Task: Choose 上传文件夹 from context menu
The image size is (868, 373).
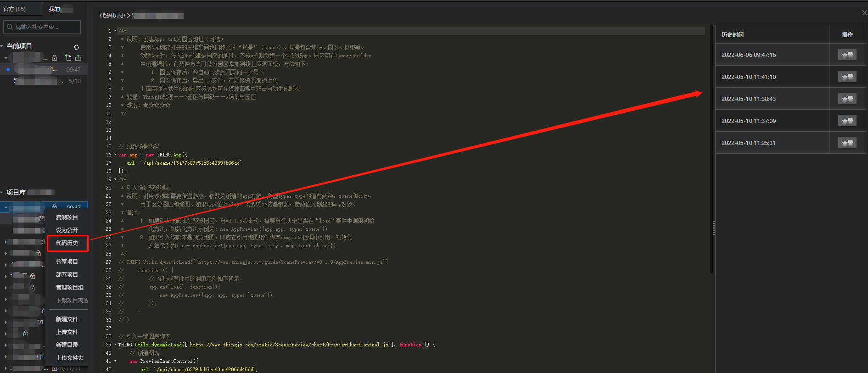Action: 70,357
